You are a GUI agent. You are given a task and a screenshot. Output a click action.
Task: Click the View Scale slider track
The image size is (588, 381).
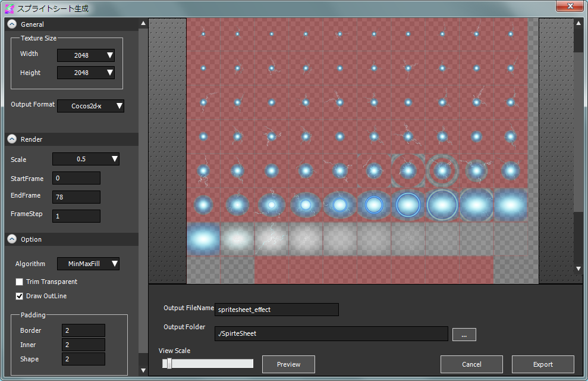point(207,363)
